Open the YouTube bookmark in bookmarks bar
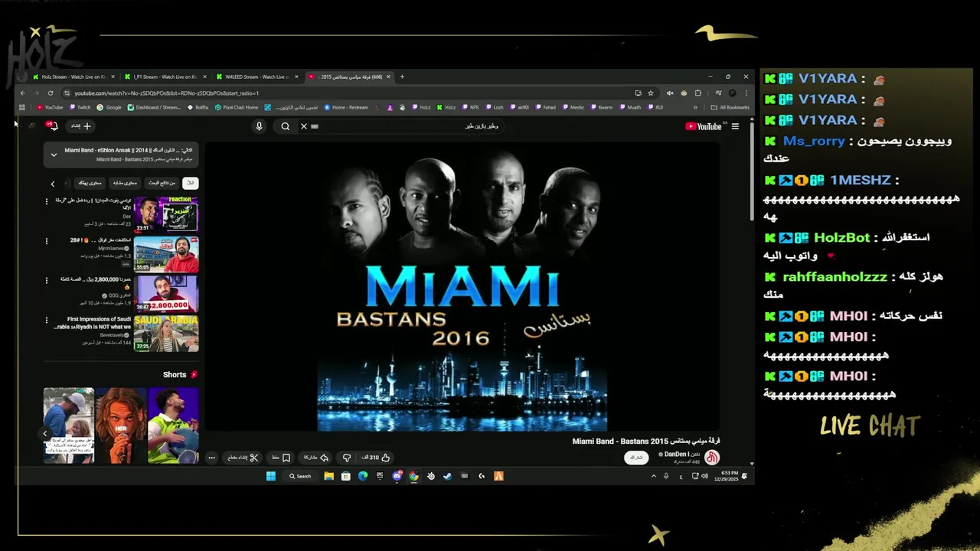The width and height of the screenshot is (980, 551). (50, 107)
